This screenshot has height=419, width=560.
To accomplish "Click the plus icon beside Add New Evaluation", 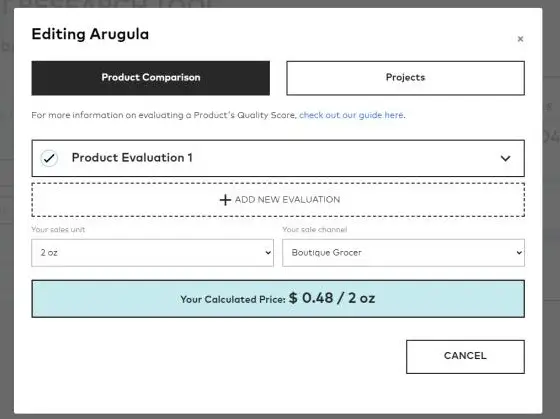I will click(x=225, y=200).
